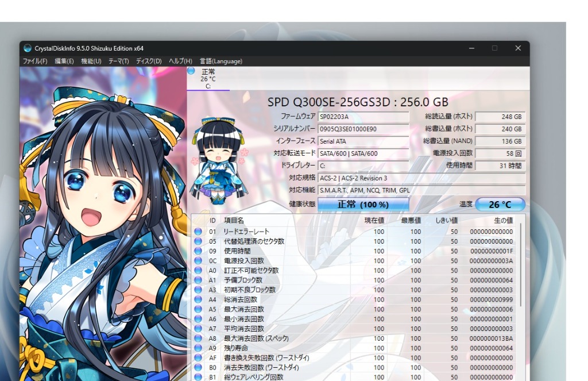
Task: Click the status orb for row B1 総ウェアレベリング回数
Action: (198, 377)
